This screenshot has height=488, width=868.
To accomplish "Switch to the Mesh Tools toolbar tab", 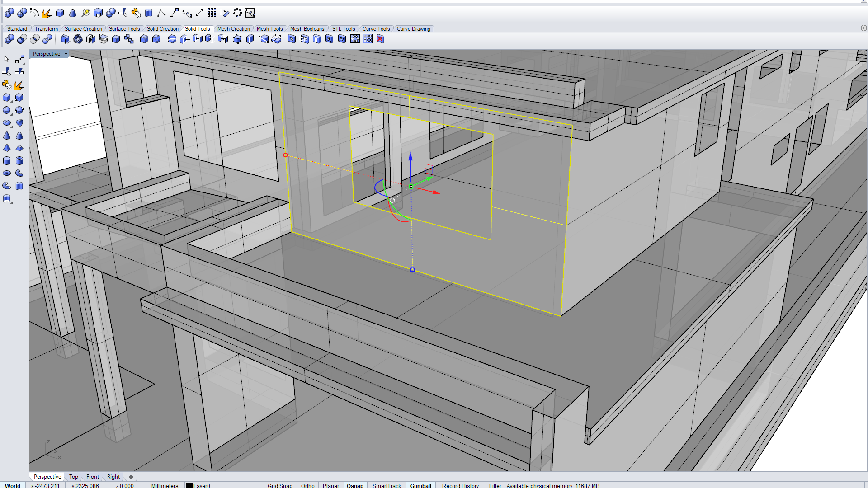I will [x=269, y=28].
